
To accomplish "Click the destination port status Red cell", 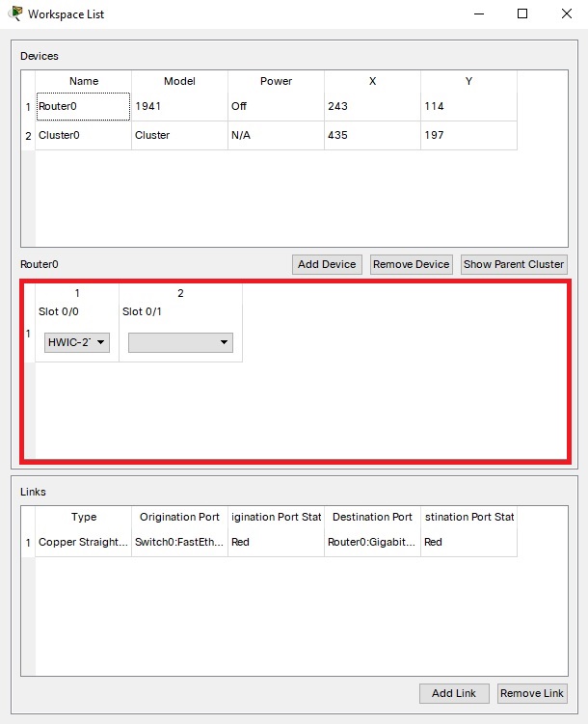I will pos(468,542).
